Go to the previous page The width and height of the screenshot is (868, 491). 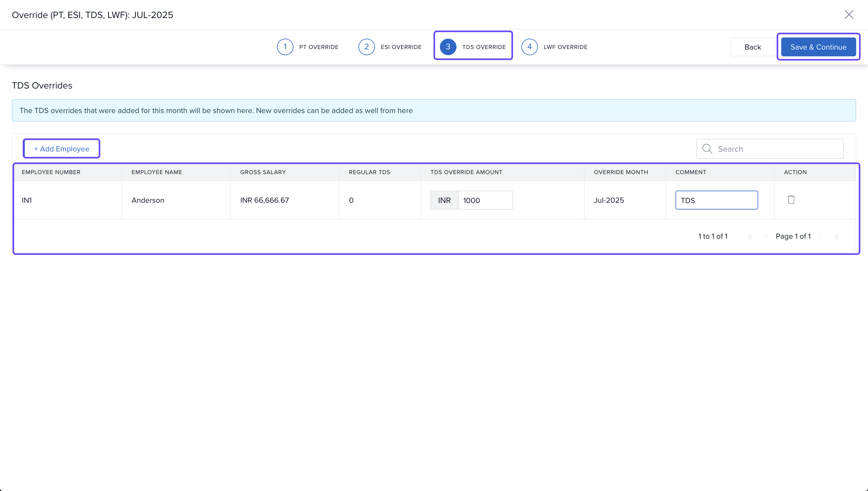tap(766, 237)
